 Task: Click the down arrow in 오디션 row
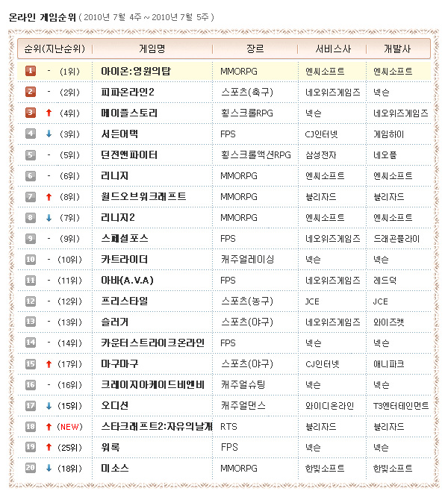(49, 406)
